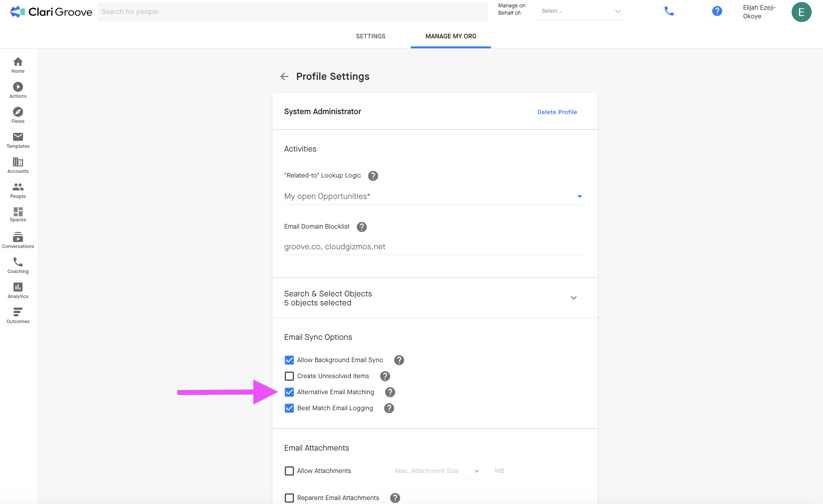This screenshot has height=504, width=823.
Task: Uncheck Allow Background Email Sync
Action: 289,360
